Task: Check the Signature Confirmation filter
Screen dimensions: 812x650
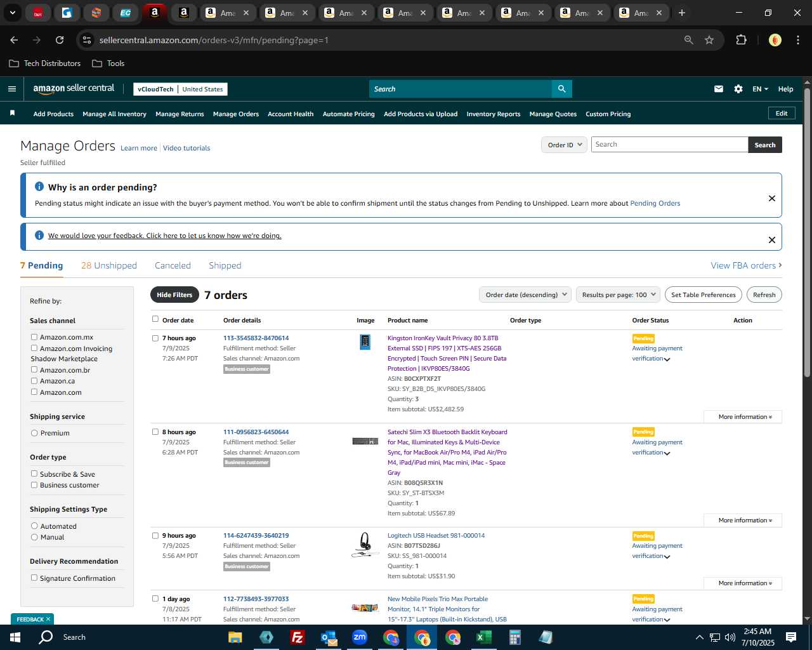Action: point(34,578)
